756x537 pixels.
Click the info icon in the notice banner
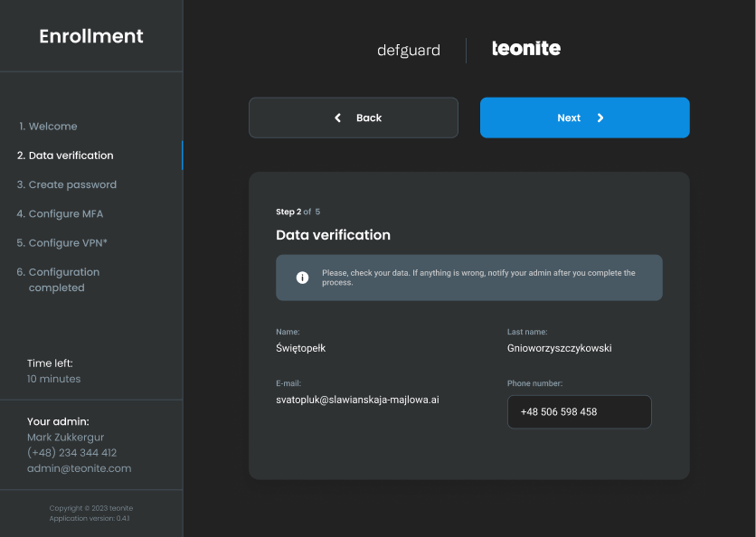click(303, 278)
